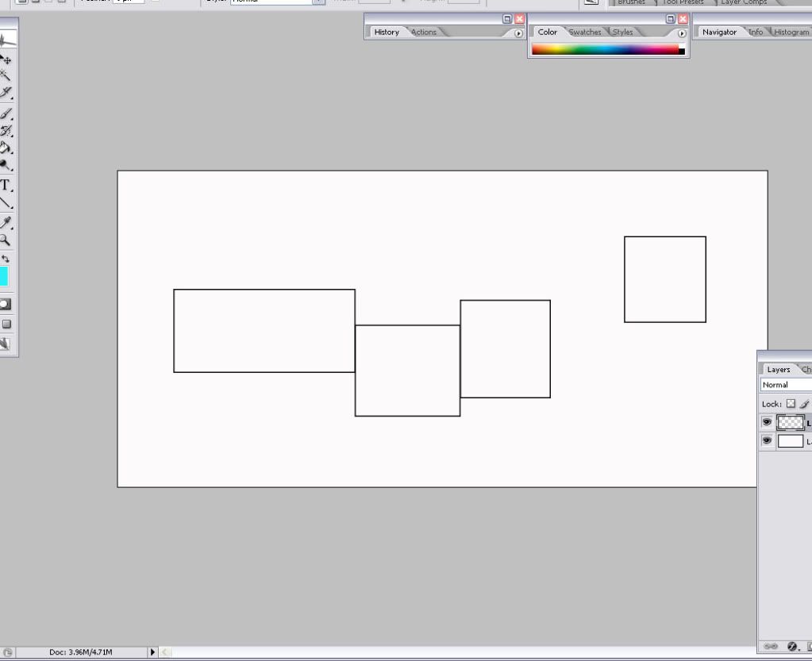Jump to ImageReady from toolbox

click(x=6, y=343)
